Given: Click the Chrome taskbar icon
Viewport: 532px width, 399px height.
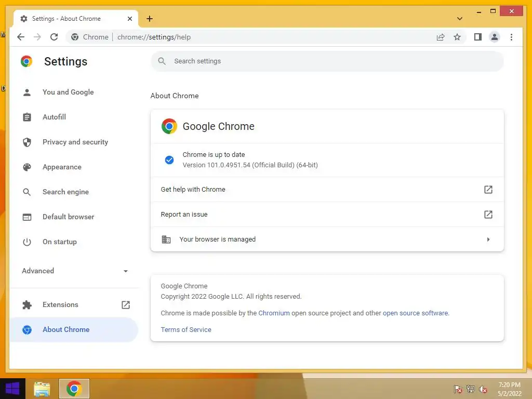Looking at the screenshot, I should (x=74, y=389).
